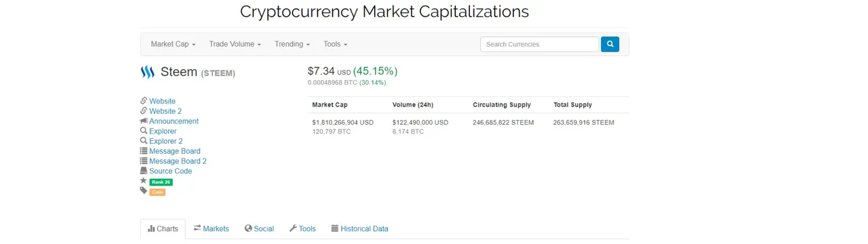Expand the Market Cap dropdown
This screenshot has height=244, width=868.
tap(173, 44)
